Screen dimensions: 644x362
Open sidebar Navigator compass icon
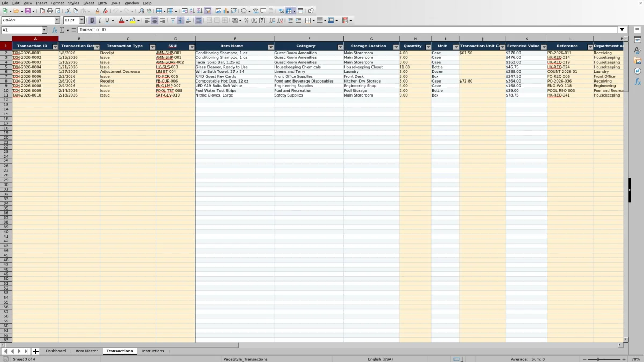coord(638,71)
